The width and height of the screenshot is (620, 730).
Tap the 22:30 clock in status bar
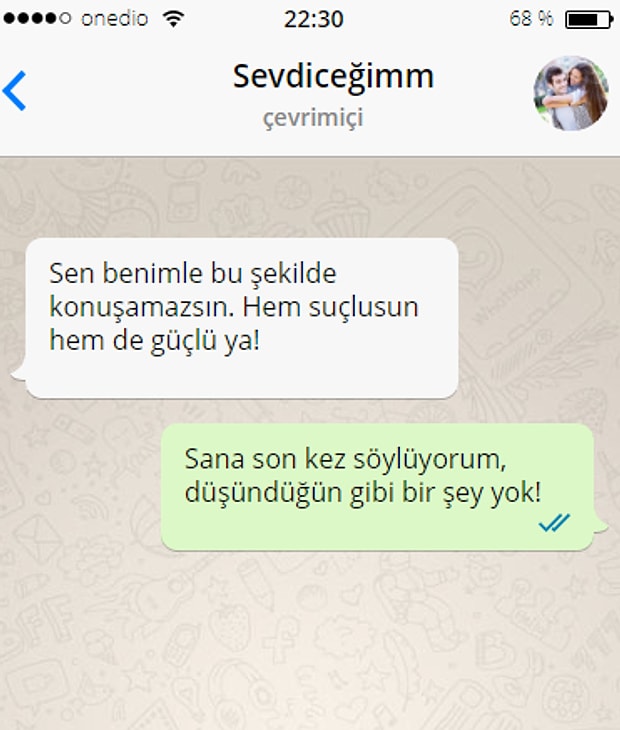(x=314, y=20)
